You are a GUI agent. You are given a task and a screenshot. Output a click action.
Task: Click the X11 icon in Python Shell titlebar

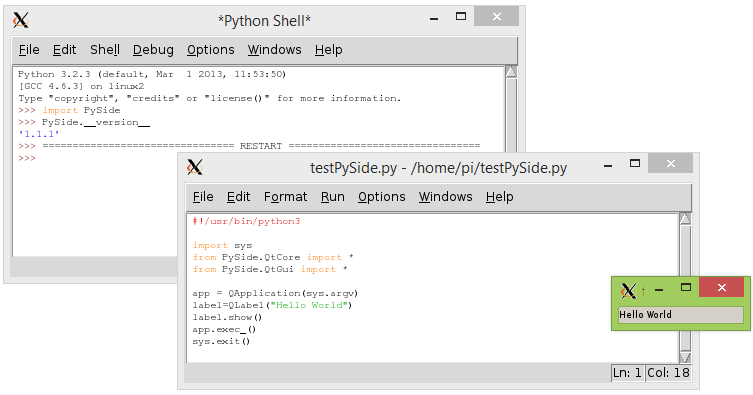point(21,20)
